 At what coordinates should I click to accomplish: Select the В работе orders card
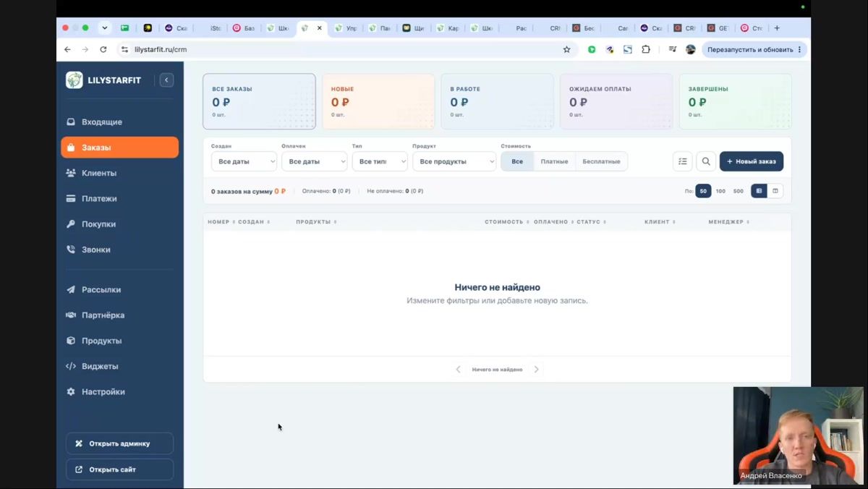(497, 101)
